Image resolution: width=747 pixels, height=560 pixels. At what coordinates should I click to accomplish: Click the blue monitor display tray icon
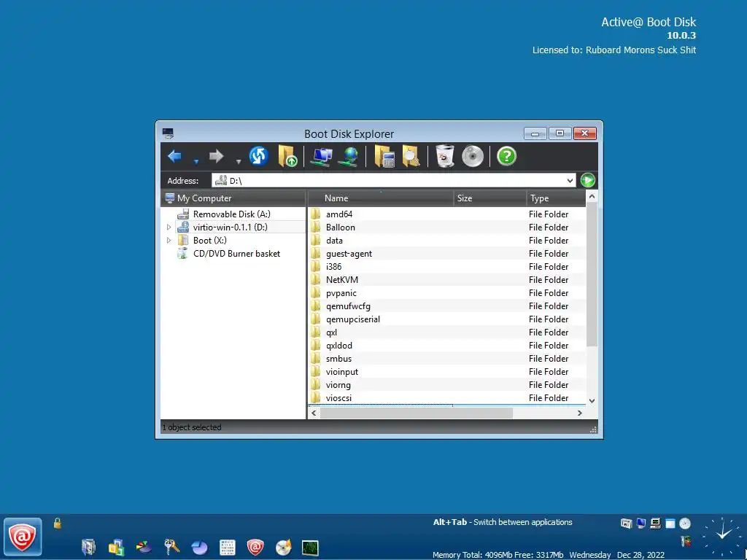tap(641, 524)
